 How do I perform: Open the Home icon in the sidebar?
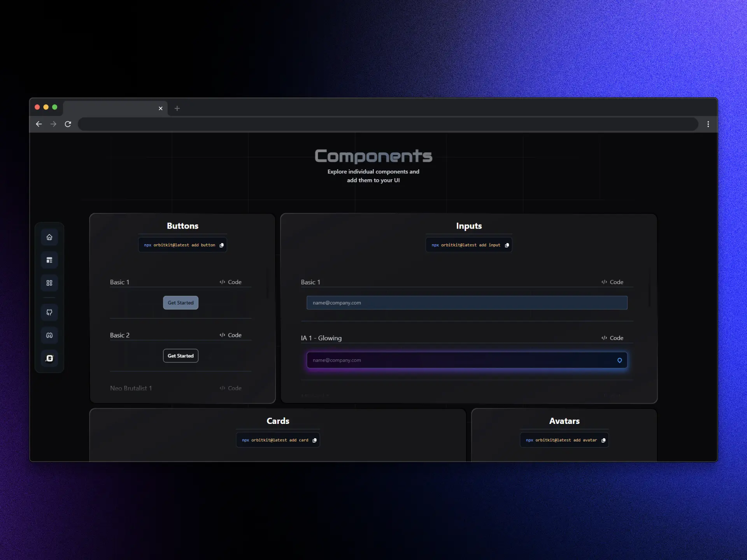49,237
